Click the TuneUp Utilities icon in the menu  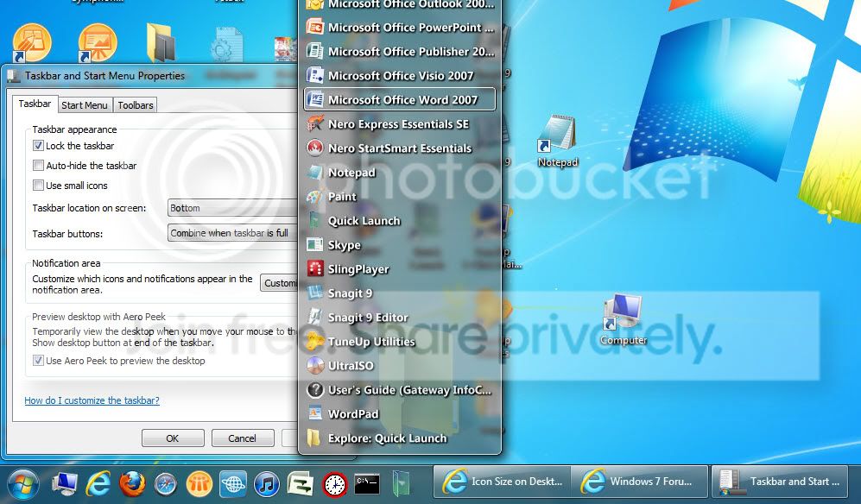[x=315, y=341]
